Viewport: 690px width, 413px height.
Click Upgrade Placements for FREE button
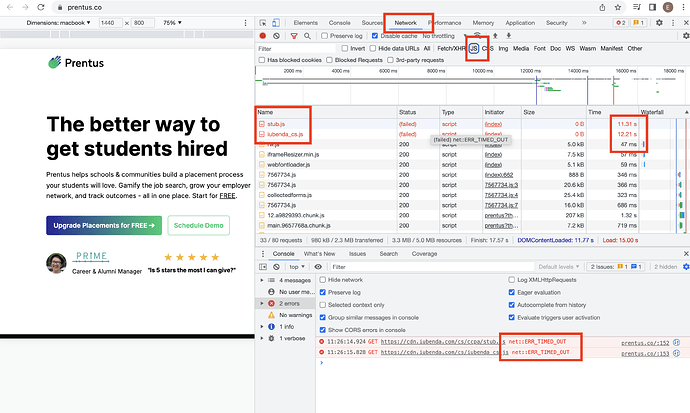point(104,225)
